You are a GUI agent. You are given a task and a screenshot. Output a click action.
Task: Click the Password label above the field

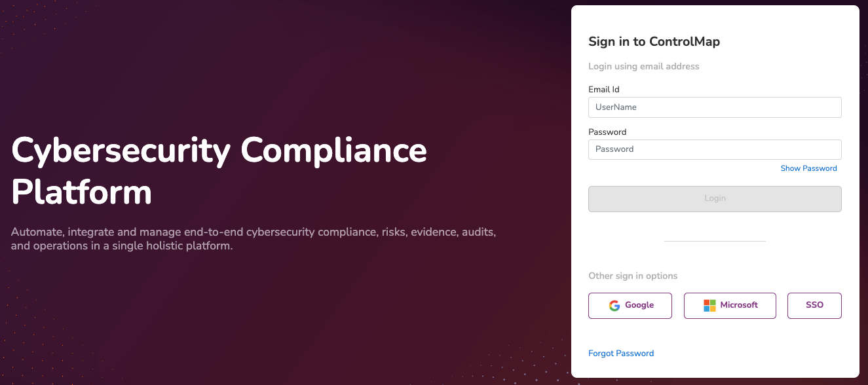tap(607, 132)
